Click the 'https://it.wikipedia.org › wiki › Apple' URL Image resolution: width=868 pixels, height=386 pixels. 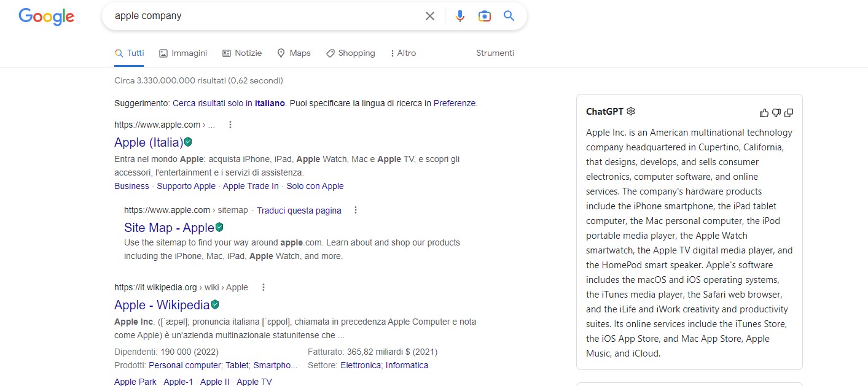(x=181, y=287)
